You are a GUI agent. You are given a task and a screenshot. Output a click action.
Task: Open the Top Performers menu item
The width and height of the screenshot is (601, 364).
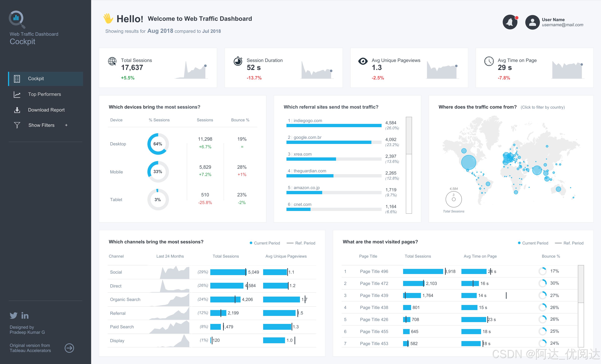click(x=44, y=94)
